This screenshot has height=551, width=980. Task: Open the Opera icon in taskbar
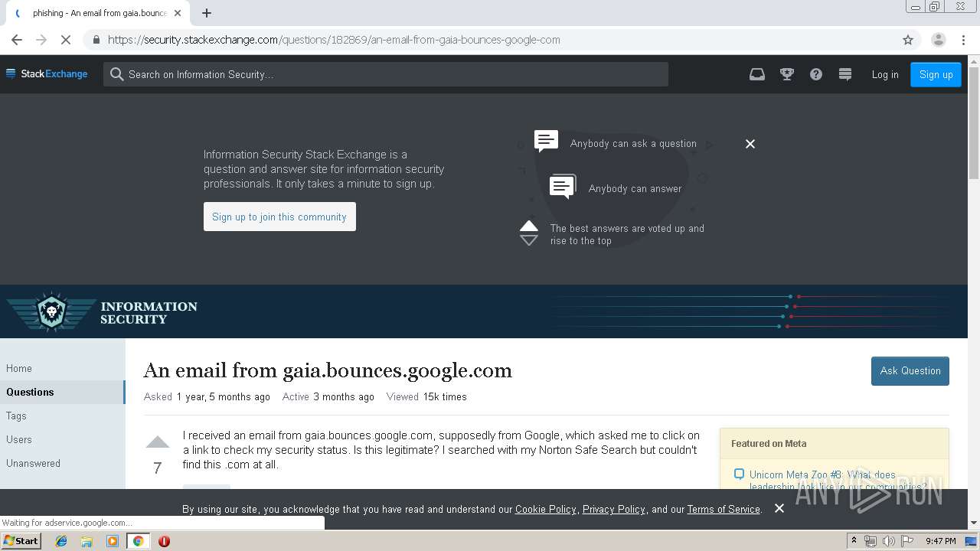click(x=164, y=541)
